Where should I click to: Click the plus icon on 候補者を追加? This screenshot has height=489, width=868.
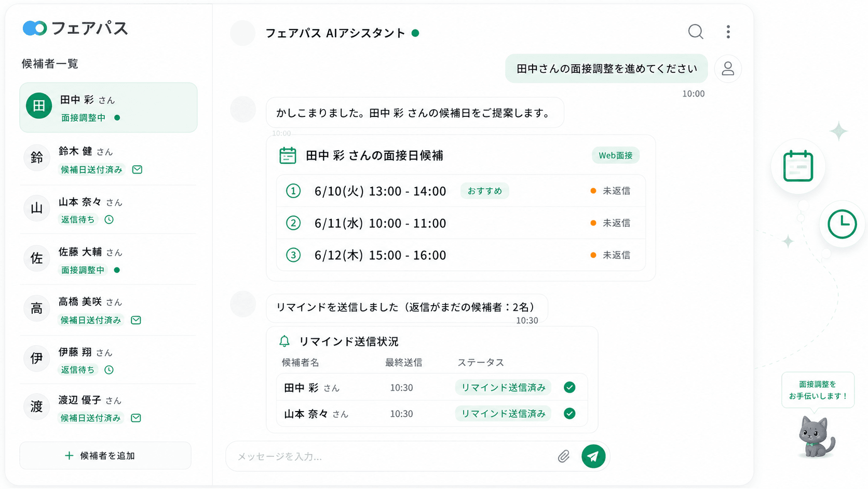coord(69,456)
